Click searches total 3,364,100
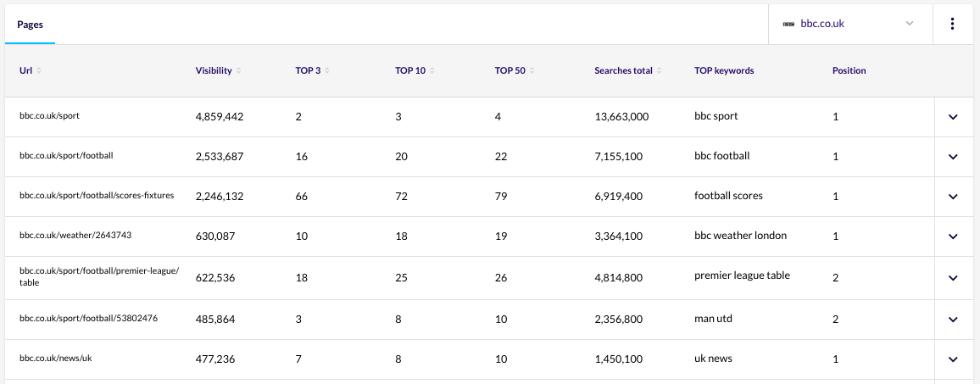The width and height of the screenshot is (980, 384). click(x=619, y=237)
